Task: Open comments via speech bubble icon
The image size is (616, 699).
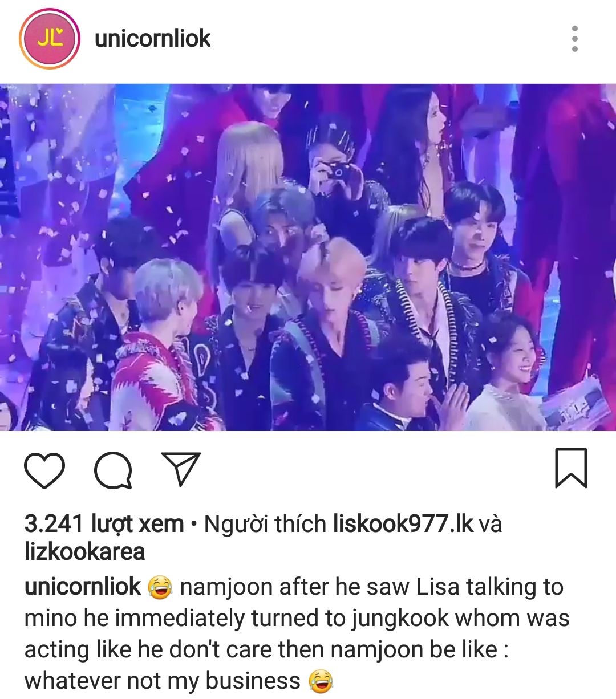Action: (114, 471)
